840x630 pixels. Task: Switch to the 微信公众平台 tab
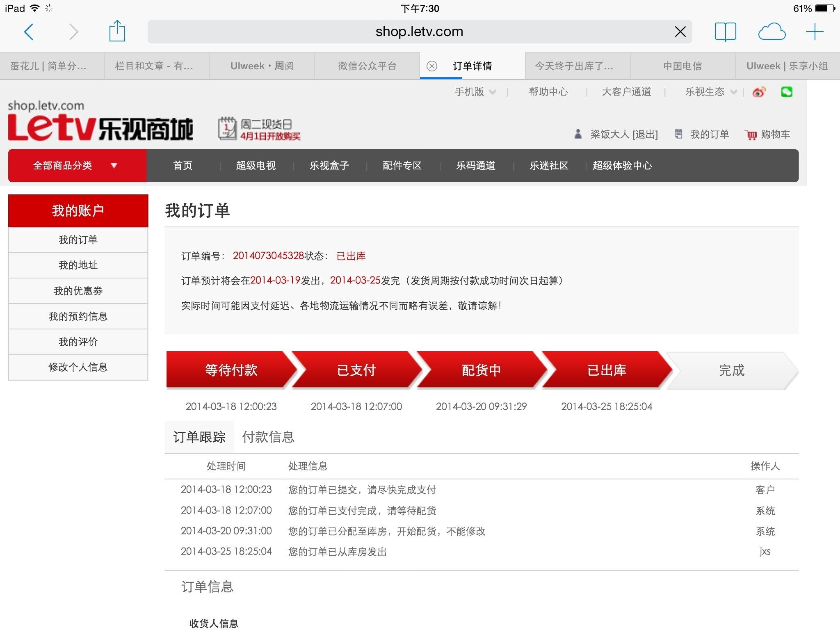[367, 66]
